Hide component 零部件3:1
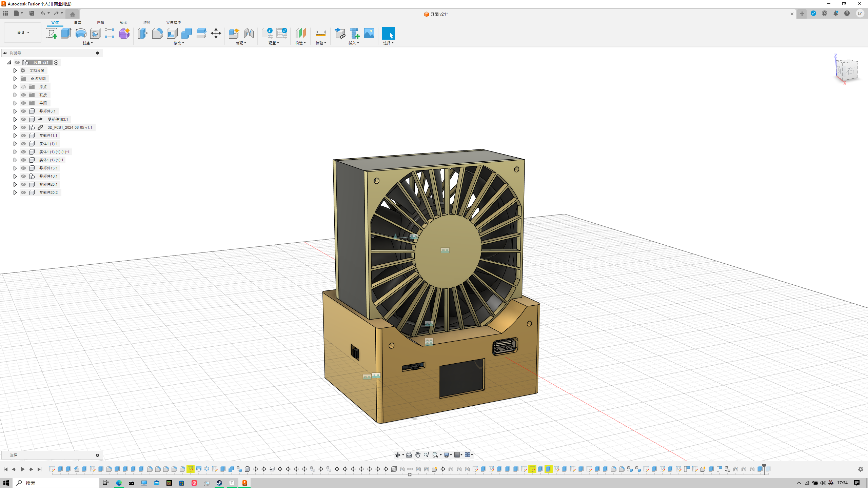The image size is (868, 488). [x=23, y=111]
